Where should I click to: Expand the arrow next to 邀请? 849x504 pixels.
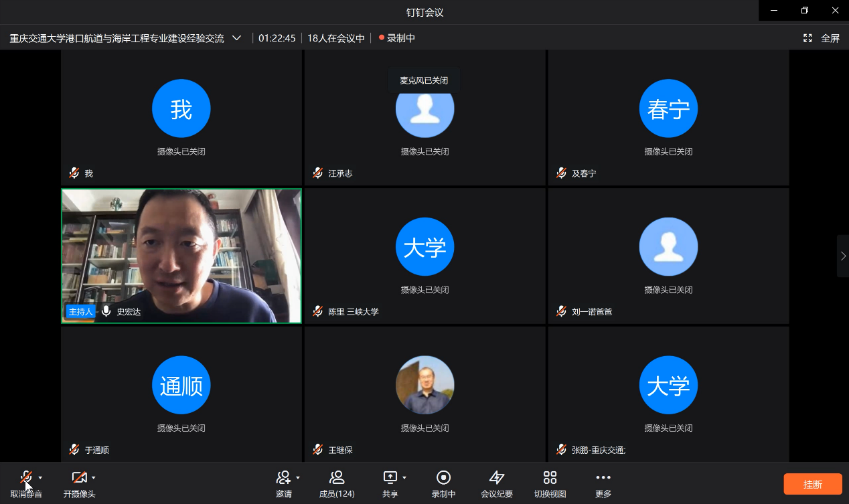point(298,478)
